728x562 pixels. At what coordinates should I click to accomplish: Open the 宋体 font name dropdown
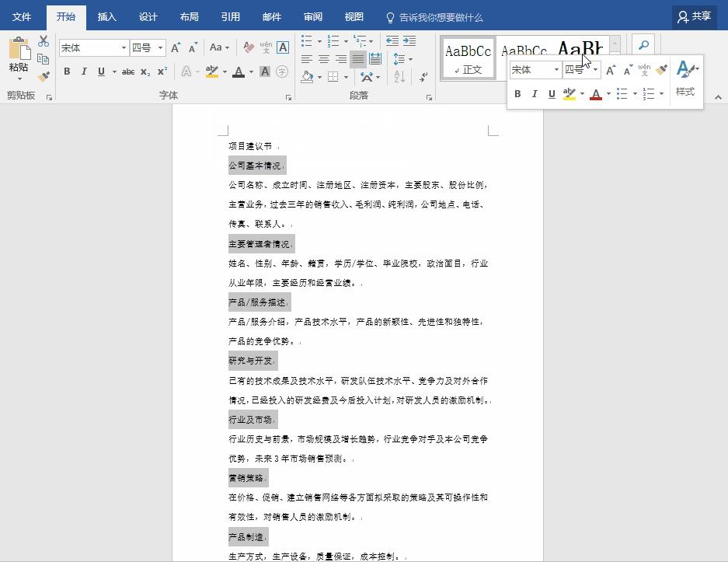pos(123,47)
